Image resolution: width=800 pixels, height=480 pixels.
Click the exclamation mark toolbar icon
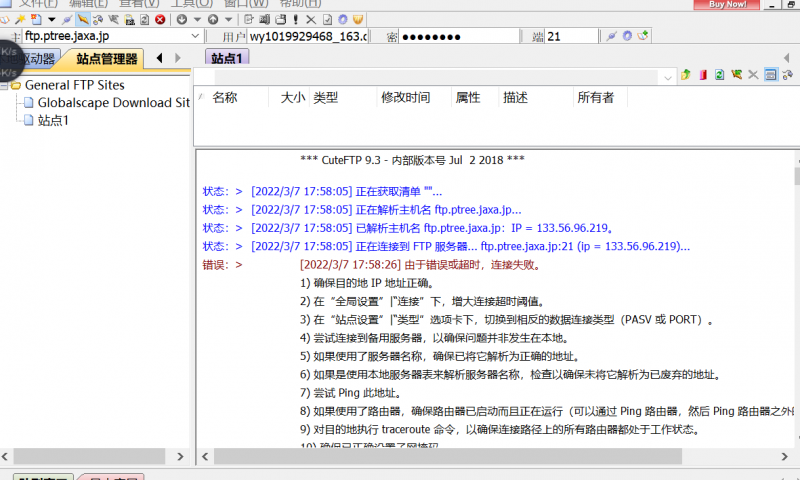click(296, 19)
